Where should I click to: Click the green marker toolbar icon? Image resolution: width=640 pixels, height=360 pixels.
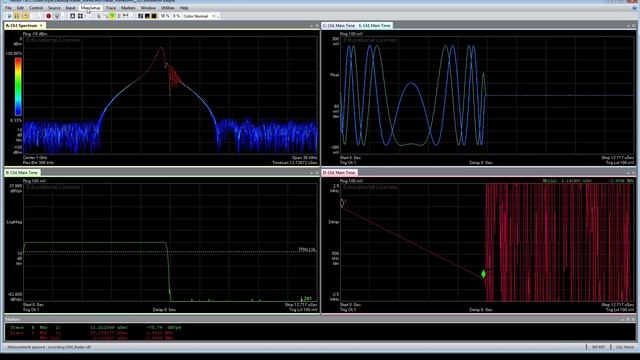112,16
